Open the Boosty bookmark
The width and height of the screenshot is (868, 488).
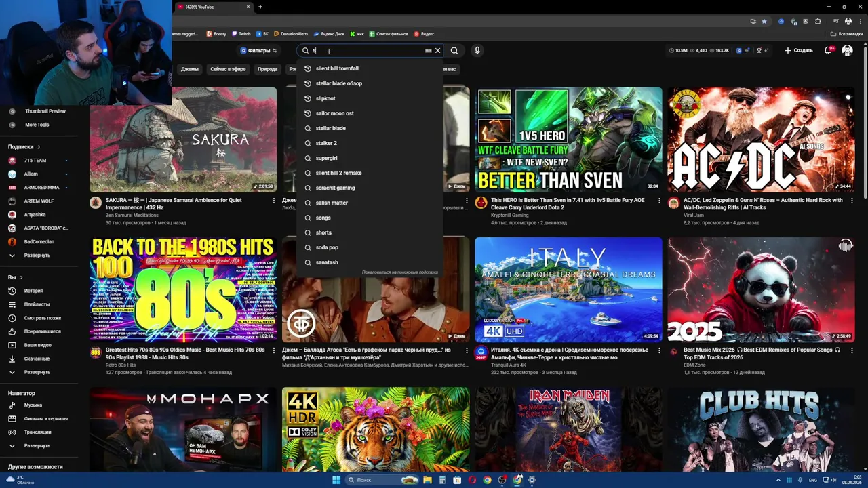coord(217,33)
